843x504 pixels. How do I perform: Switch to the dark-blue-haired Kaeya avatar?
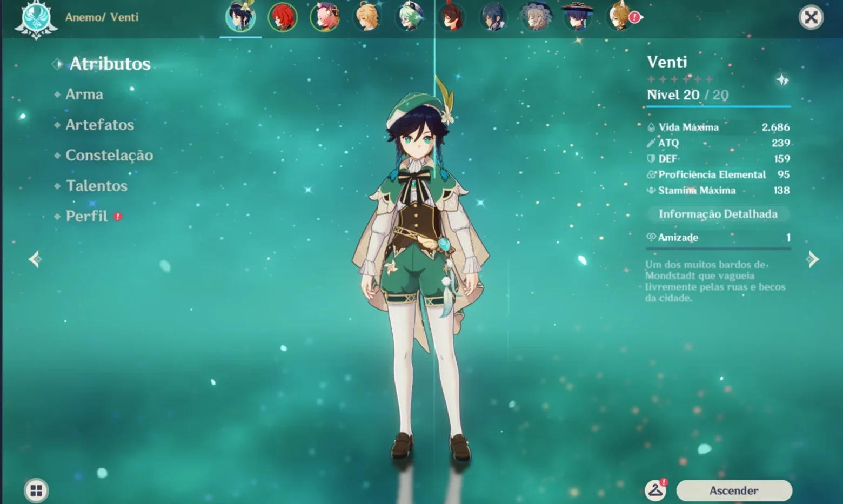pos(493,17)
